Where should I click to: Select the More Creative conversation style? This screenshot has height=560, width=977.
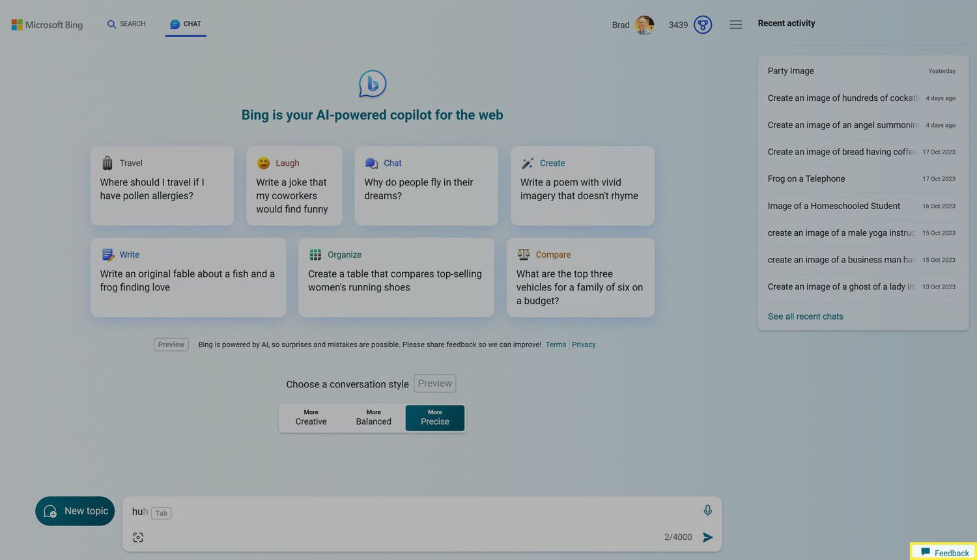(311, 417)
